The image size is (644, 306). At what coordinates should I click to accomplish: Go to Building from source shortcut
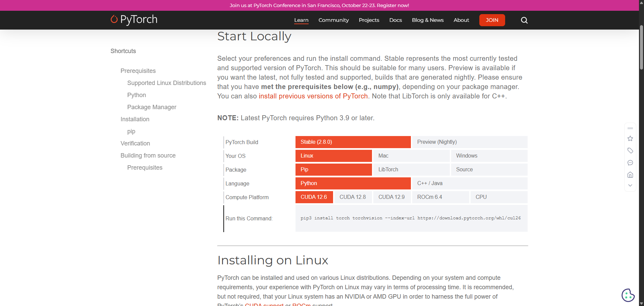click(148, 156)
